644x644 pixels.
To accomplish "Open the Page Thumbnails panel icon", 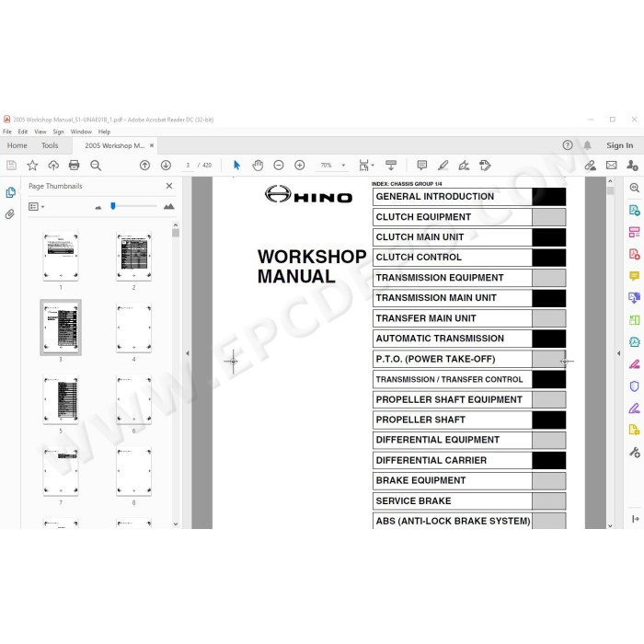I will [x=11, y=192].
